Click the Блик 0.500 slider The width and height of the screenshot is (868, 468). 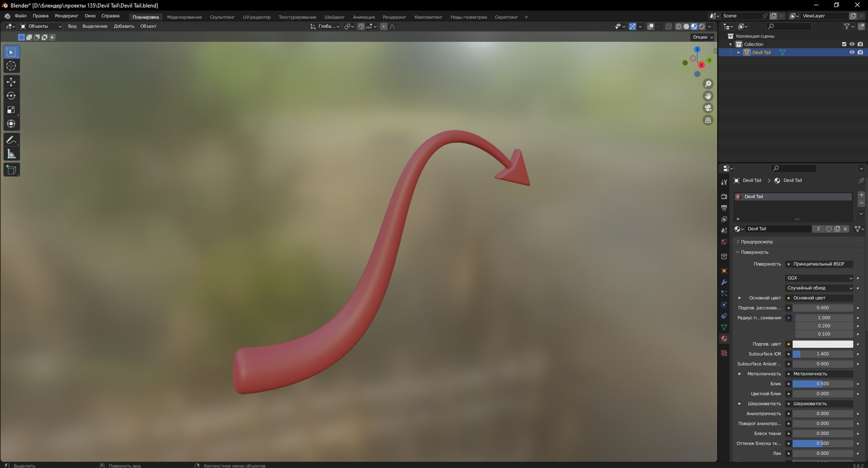[x=823, y=384]
